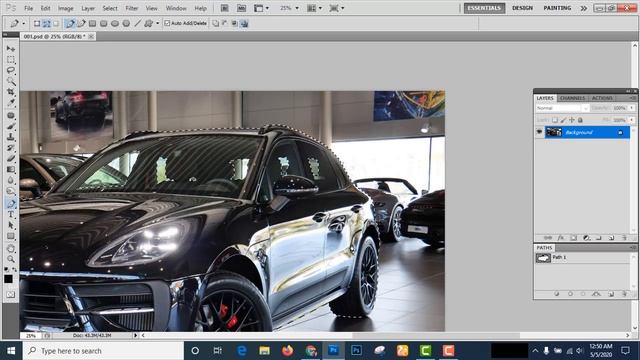Screen dimensions: 640x360
Task: Select the Brush tool
Action: (11, 126)
